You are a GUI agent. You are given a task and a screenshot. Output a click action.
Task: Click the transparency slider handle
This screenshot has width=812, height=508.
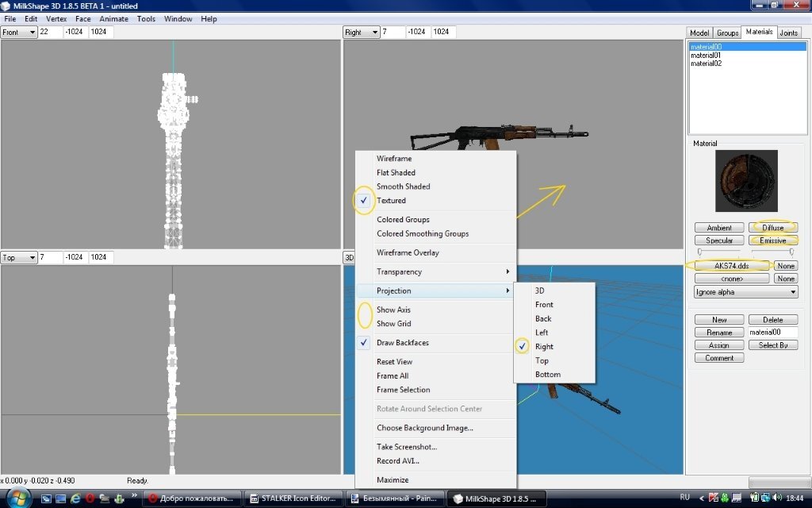click(x=791, y=252)
